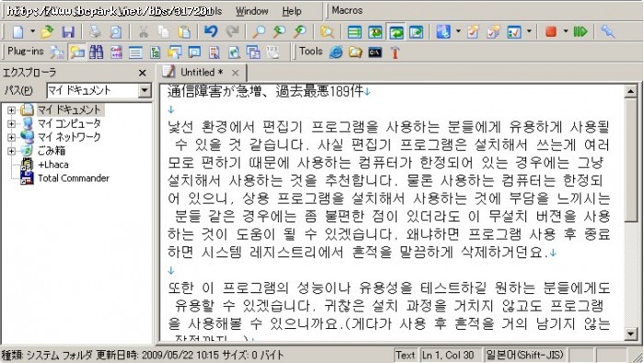Viewport: 644px width, 363px height.
Task: Enable Wrap by Characters mode
Action: click(x=375, y=32)
